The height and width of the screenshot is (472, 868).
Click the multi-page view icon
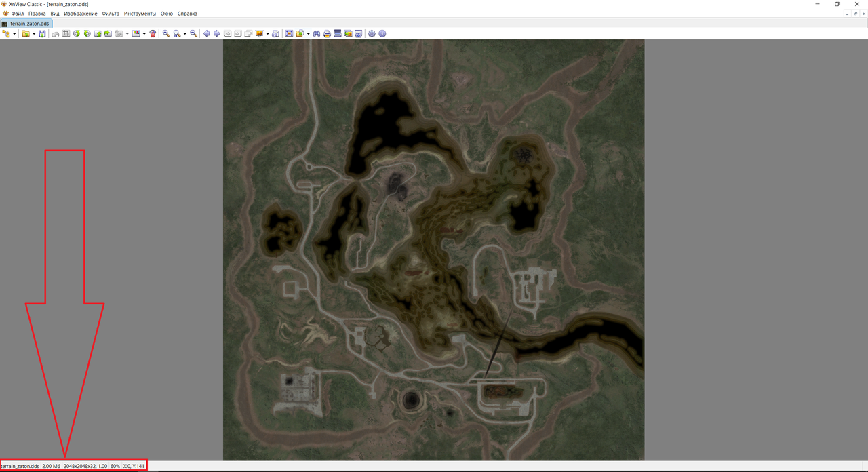tap(248, 33)
